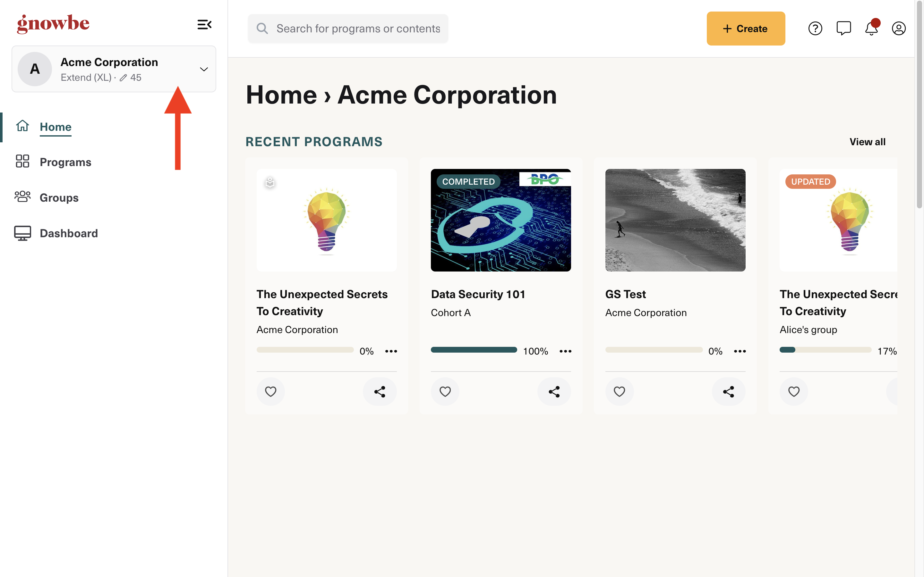
Task: Open the chat messages icon
Action: coord(843,29)
